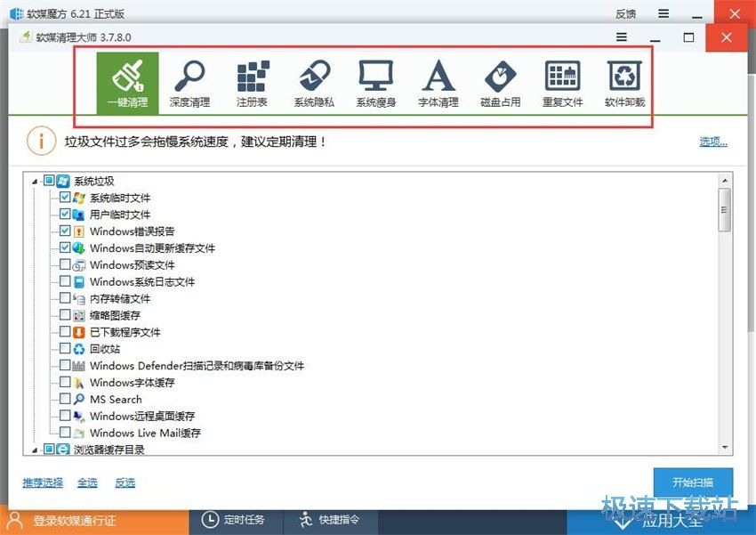
Task: Click the 推荐选择 recommended selection link
Action: [x=43, y=482]
